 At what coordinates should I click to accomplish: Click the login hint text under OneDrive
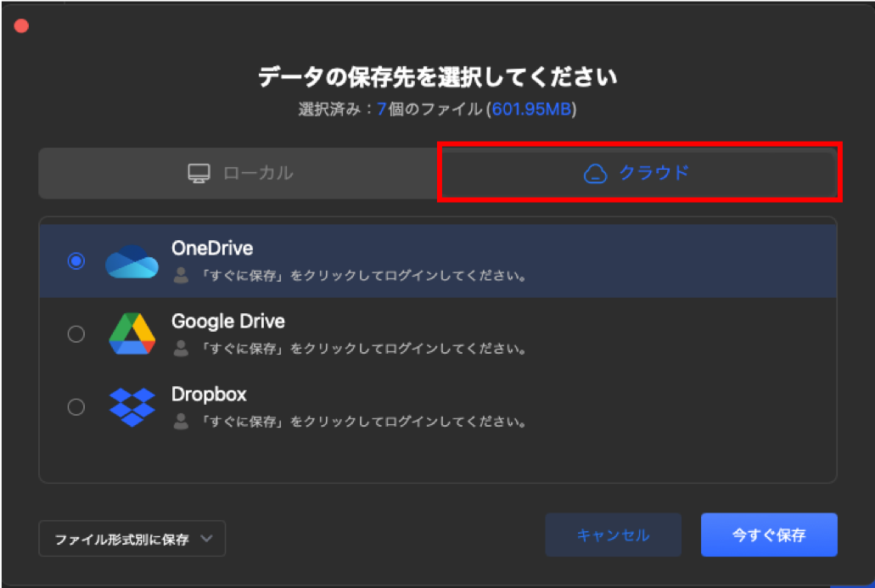362,276
